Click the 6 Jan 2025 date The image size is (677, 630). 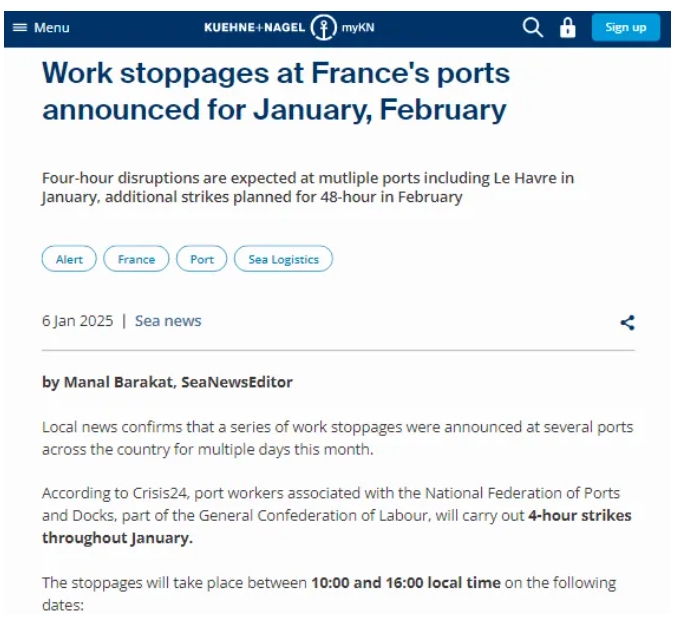pyautogui.click(x=77, y=321)
